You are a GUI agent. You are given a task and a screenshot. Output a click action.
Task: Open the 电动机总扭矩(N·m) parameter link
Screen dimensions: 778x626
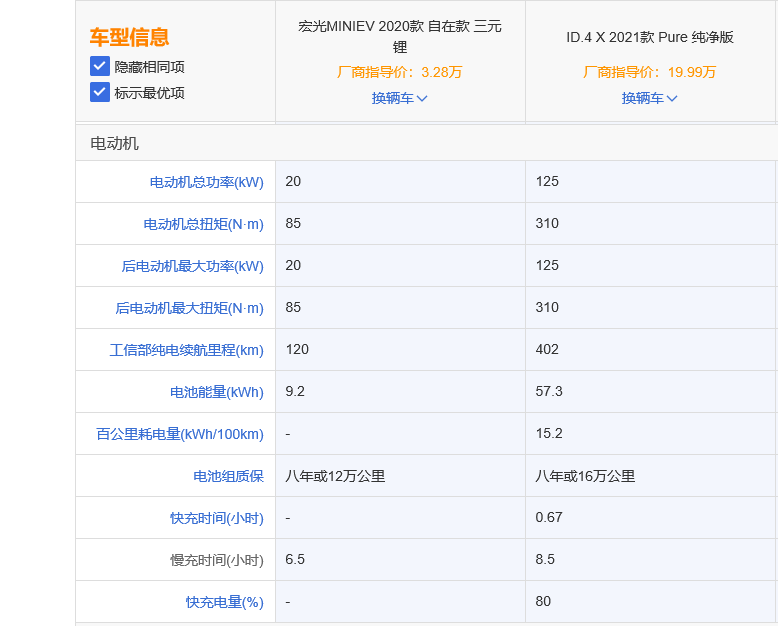pos(203,224)
